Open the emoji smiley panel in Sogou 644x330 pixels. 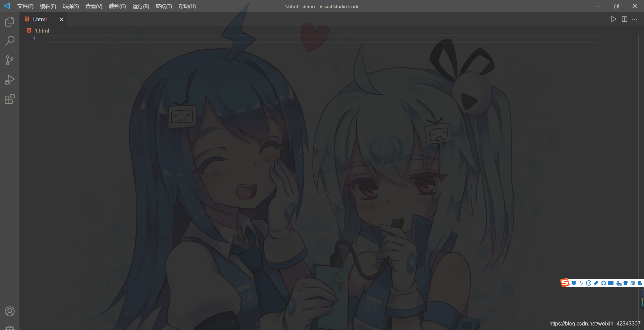pos(589,283)
